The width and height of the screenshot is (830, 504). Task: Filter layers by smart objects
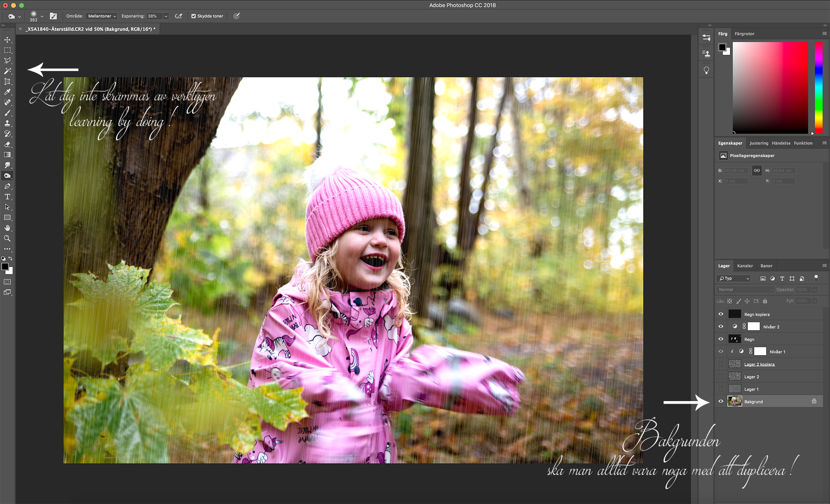[x=802, y=278]
